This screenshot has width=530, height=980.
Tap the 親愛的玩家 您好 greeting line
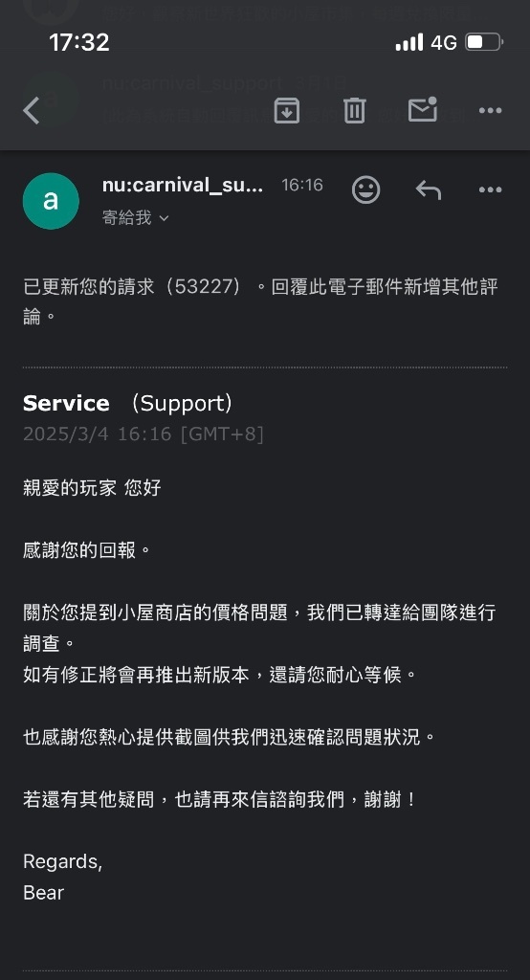pyautogui.click(x=92, y=487)
